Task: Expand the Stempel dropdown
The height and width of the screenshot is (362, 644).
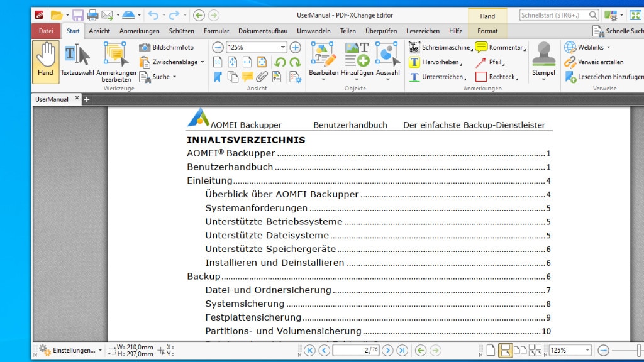Action: (543, 80)
